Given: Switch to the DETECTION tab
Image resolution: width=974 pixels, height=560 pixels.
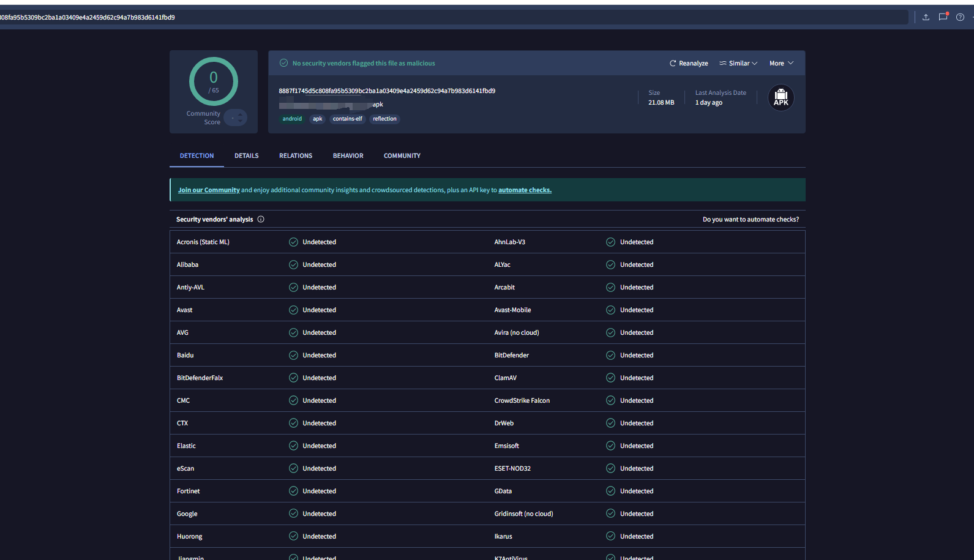Looking at the screenshot, I should (x=197, y=155).
